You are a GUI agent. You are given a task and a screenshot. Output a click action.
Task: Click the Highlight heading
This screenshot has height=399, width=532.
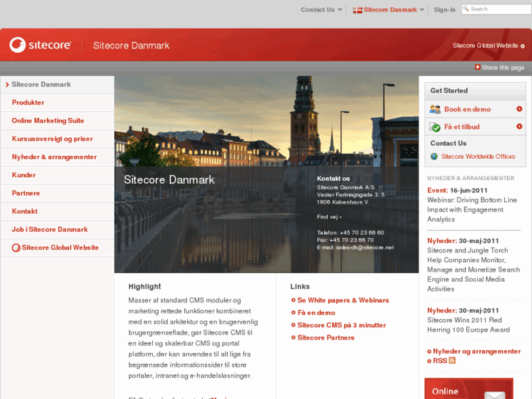[x=145, y=286]
